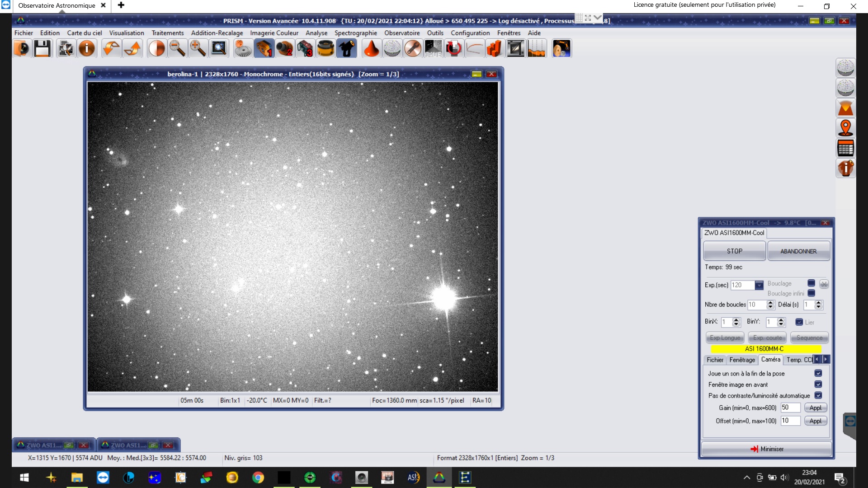Click the zoom in magnifier icon

click(x=198, y=48)
